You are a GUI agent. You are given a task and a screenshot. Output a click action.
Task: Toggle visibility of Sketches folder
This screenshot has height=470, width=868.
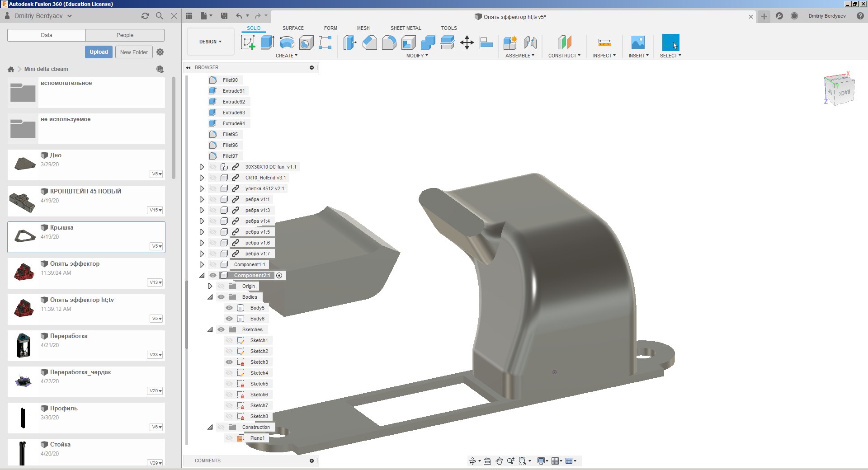click(x=221, y=329)
